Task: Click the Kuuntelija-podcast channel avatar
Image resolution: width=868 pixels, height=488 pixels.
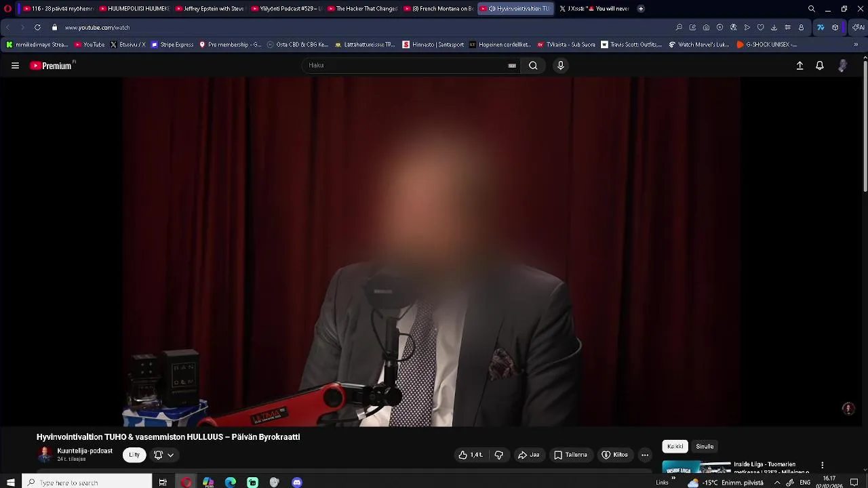Action: [45, 454]
